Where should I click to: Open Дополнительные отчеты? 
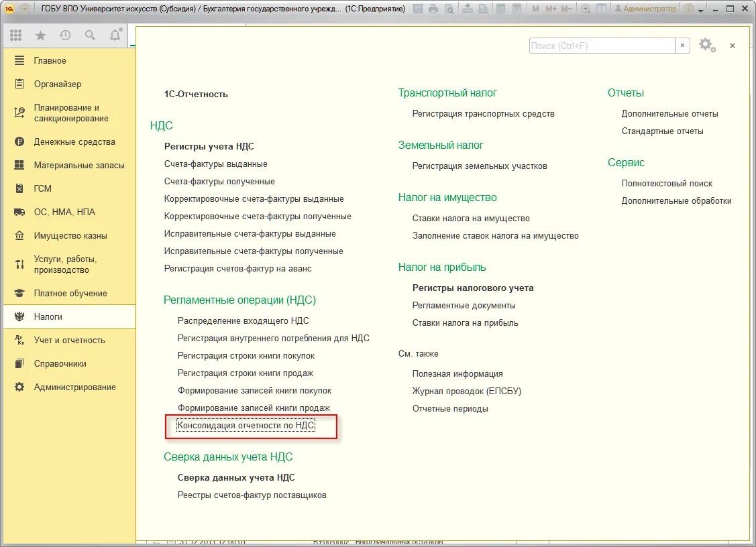pyautogui.click(x=669, y=114)
